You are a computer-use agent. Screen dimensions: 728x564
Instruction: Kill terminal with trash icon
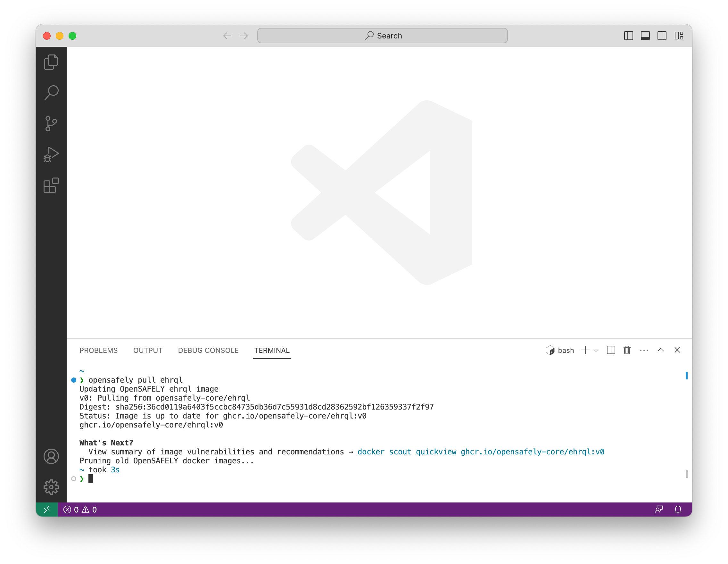click(627, 350)
